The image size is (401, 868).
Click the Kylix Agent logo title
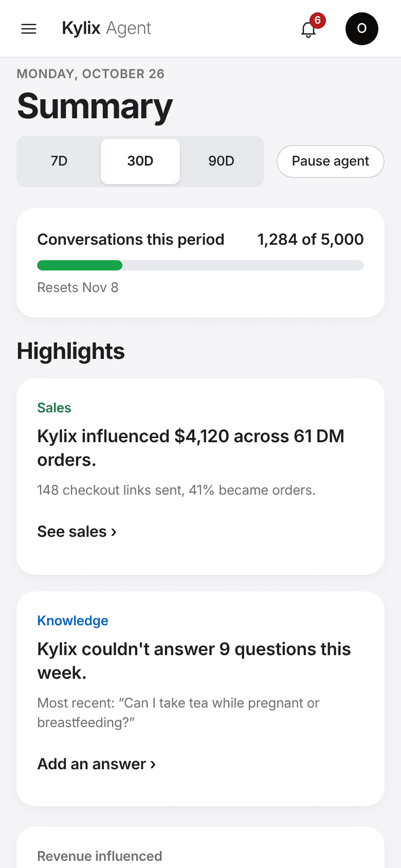coord(107,28)
